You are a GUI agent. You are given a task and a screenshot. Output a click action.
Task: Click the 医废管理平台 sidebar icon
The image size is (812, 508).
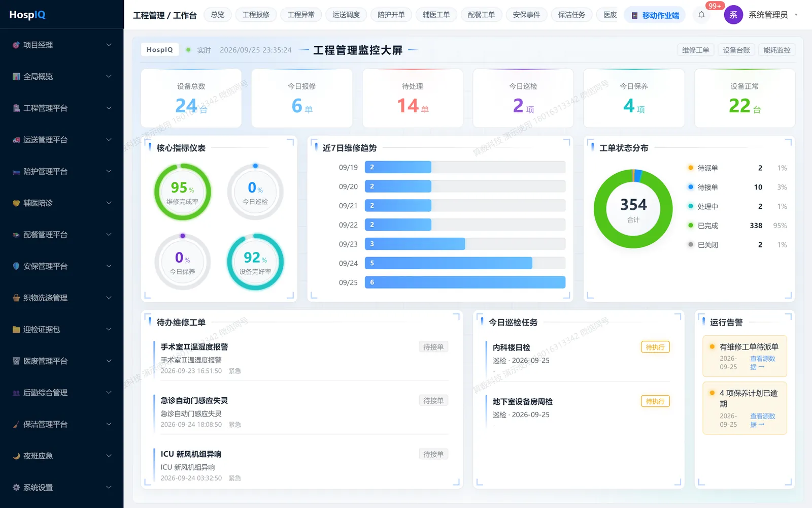point(16,361)
